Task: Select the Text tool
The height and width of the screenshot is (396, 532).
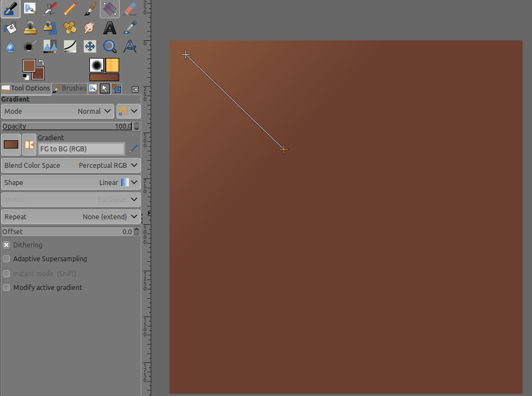Action: 110,28
